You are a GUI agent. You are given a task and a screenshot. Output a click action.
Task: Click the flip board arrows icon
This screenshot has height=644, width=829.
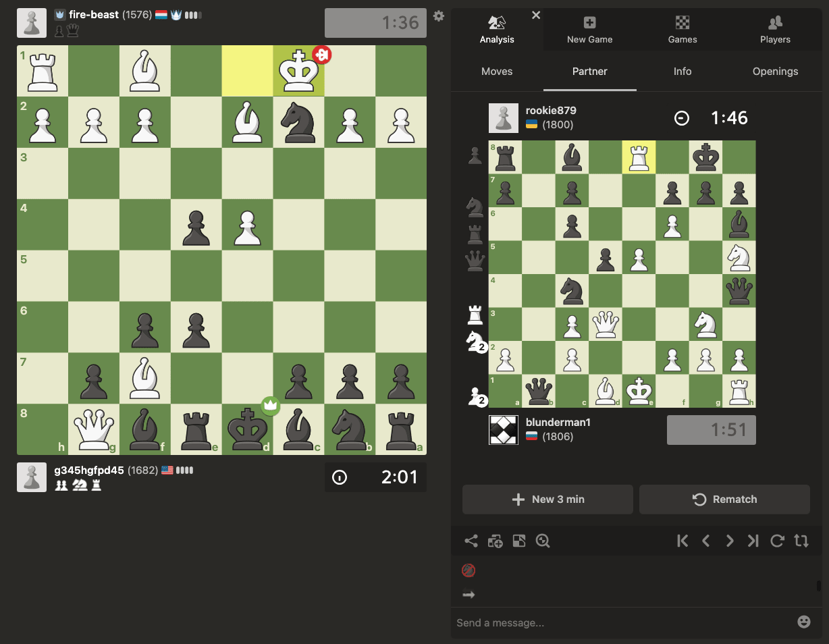coord(801,541)
